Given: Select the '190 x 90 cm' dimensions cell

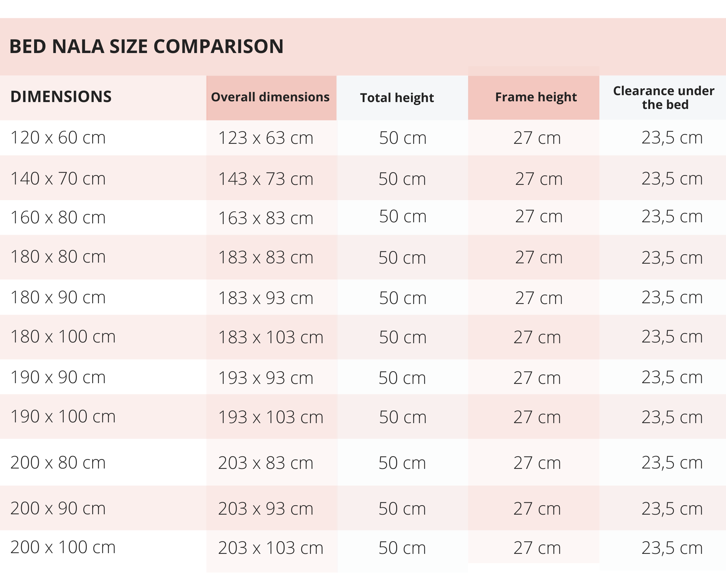Looking at the screenshot, I should (58, 377).
